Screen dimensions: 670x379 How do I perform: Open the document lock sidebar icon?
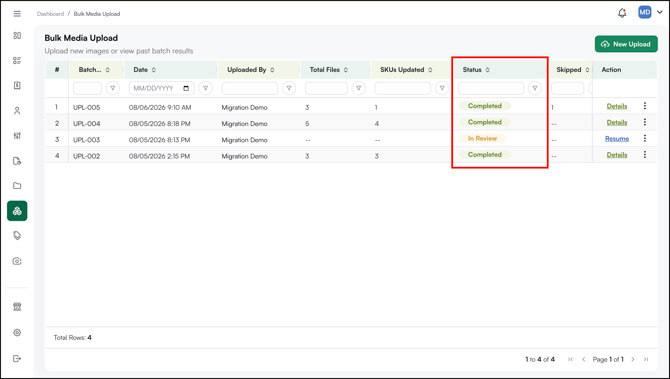click(17, 161)
